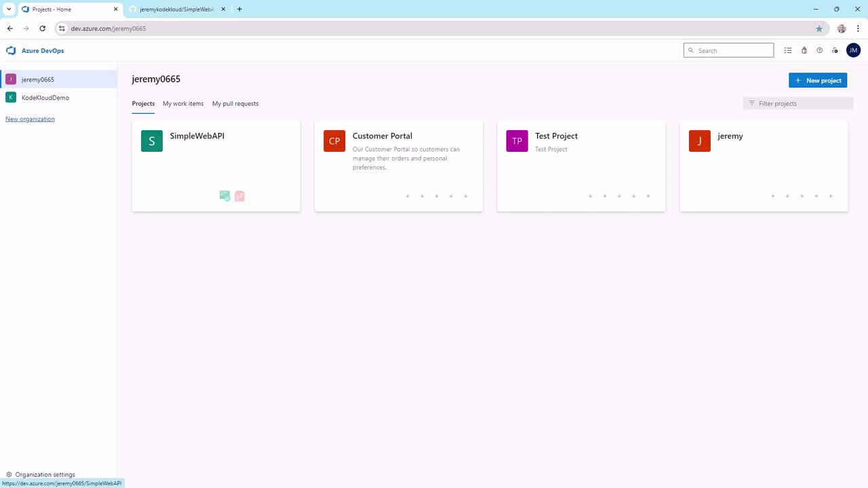Image resolution: width=868 pixels, height=488 pixels.
Task: Open the Test Project project title
Action: (x=556, y=136)
